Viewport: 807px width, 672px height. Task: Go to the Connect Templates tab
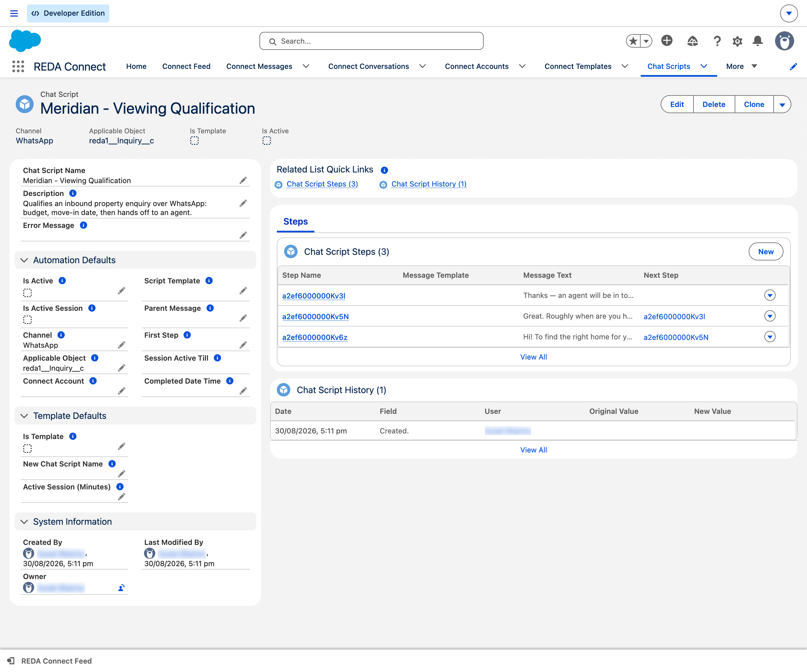pos(578,66)
